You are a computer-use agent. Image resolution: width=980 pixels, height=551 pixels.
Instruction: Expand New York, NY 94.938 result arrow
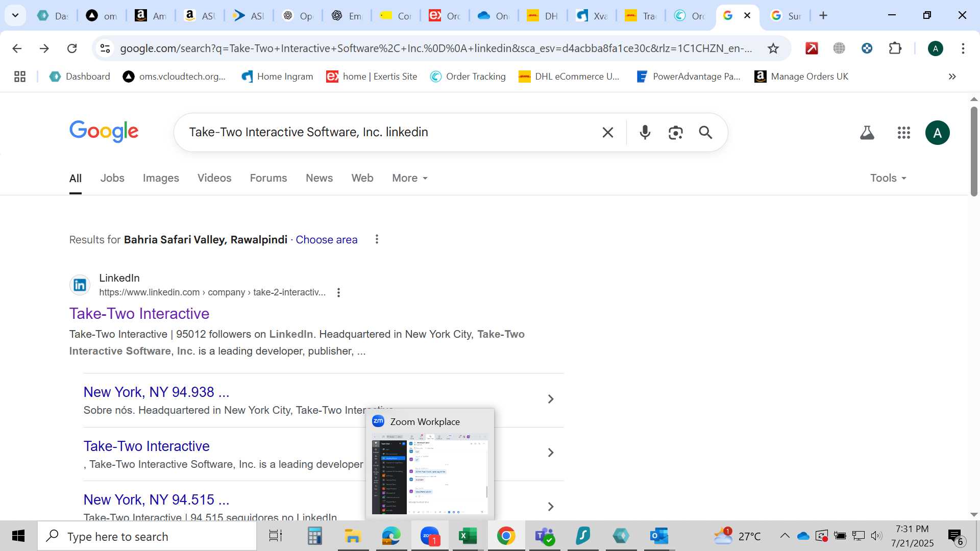pos(550,399)
